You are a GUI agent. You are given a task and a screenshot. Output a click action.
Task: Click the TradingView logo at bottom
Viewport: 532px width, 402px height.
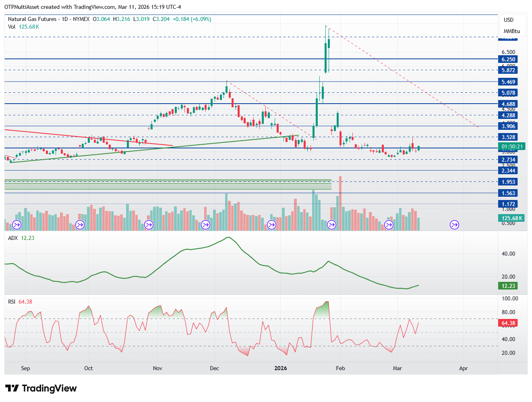tap(41, 388)
